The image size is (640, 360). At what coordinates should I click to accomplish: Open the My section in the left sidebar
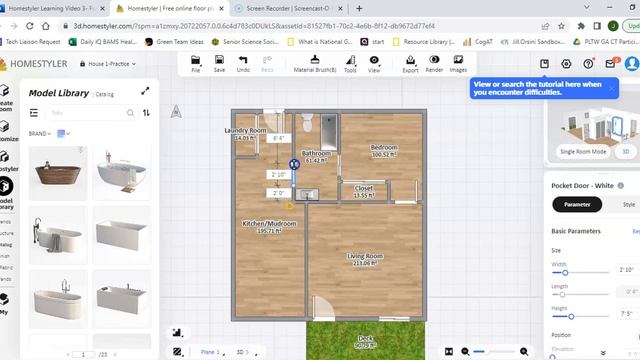point(4,304)
